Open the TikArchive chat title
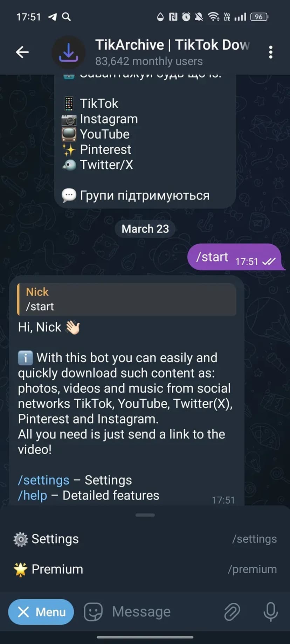This screenshot has height=644, width=290. [172, 45]
